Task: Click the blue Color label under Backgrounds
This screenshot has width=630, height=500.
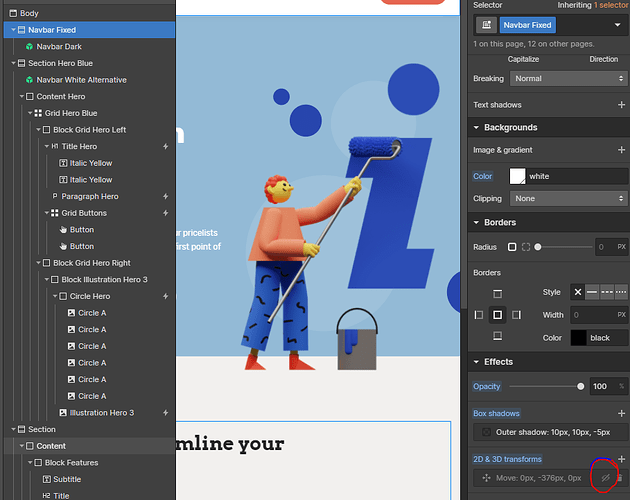Action: pos(482,176)
